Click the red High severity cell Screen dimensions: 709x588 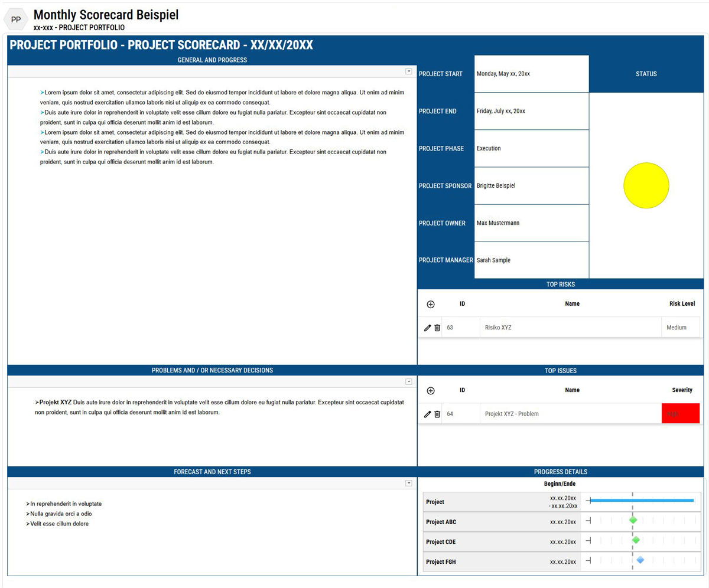[x=680, y=413]
